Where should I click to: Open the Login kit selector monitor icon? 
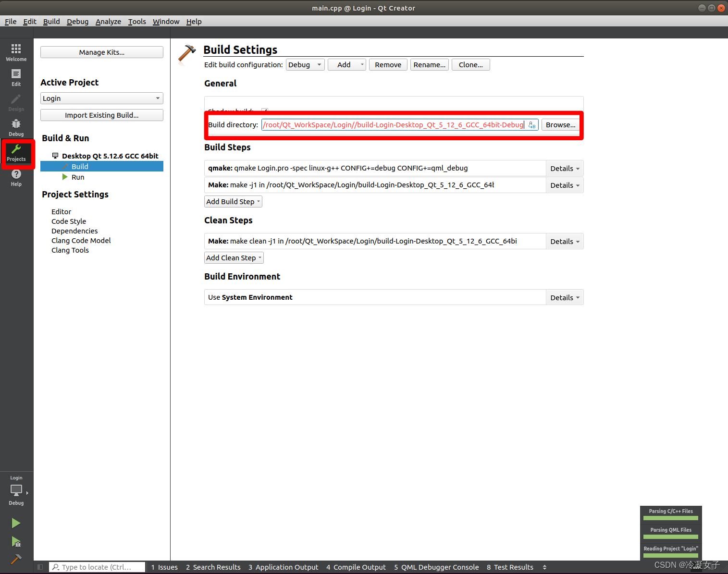(x=16, y=490)
